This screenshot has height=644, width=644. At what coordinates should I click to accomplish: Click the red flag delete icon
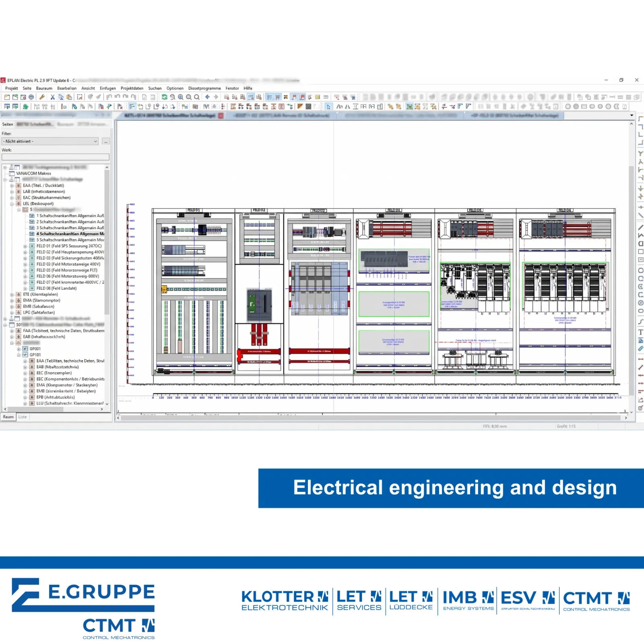120,107
